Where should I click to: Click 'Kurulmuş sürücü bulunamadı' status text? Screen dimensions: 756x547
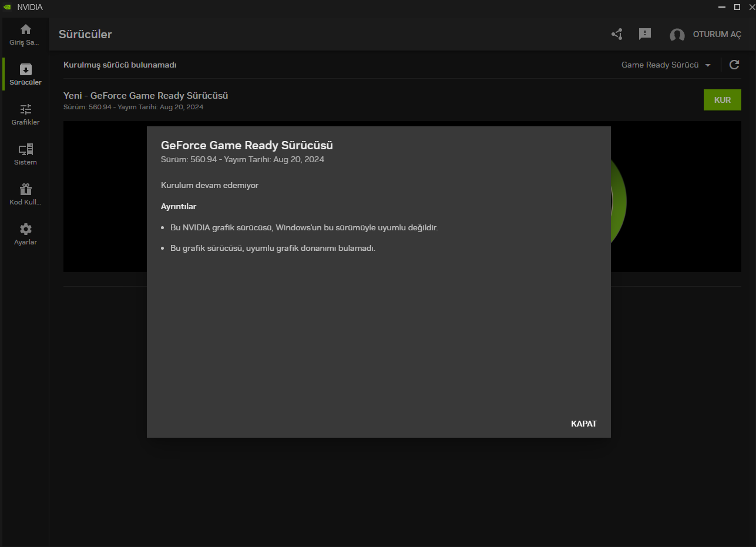(x=120, y=65)
